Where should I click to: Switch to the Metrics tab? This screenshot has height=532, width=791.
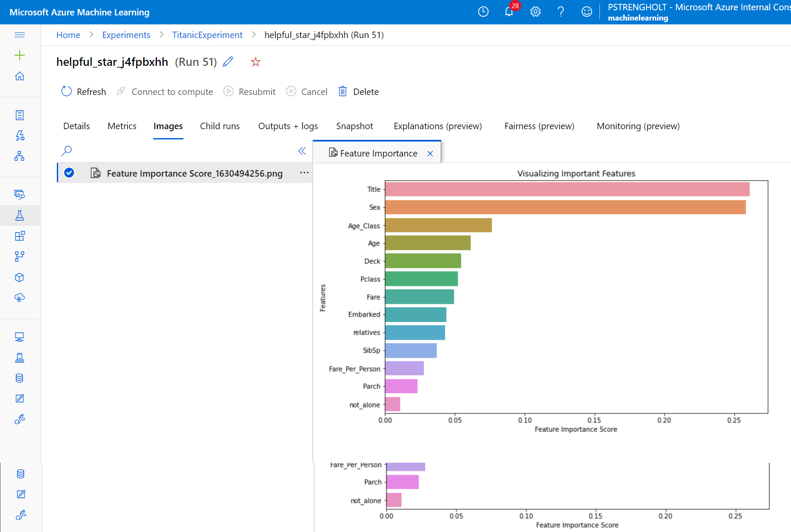(122, 126)
